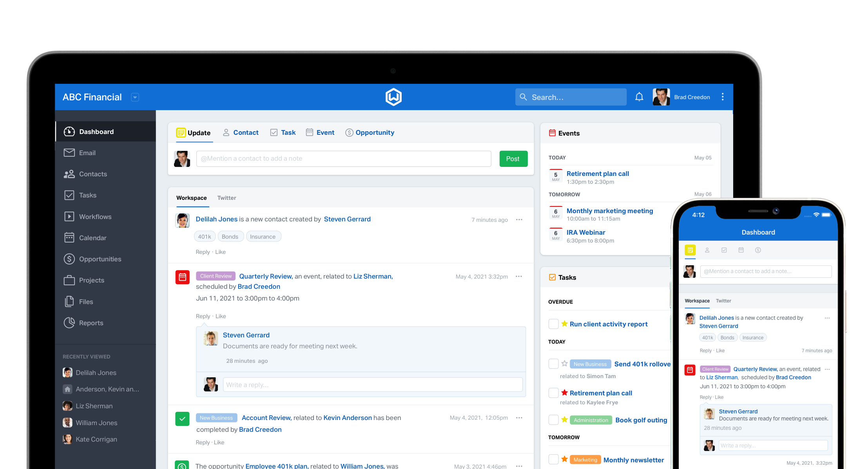Open options menu for Delilah Jones post
This screenshot has height=469, width=868.
(x=519, y=220)
